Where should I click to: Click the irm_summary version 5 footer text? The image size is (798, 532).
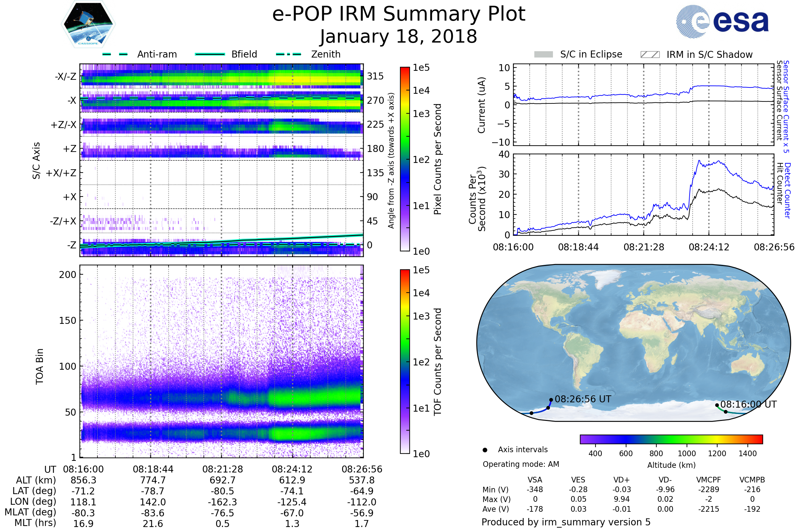[566, 522]
